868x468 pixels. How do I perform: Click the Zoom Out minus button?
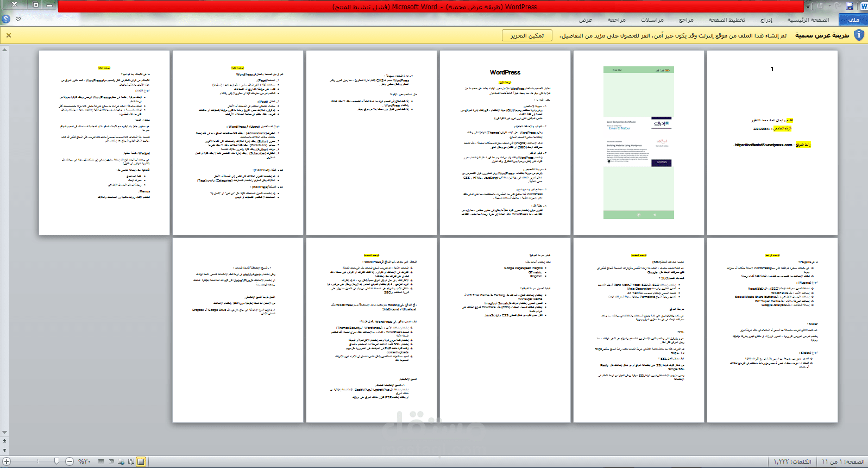[70, 461]
